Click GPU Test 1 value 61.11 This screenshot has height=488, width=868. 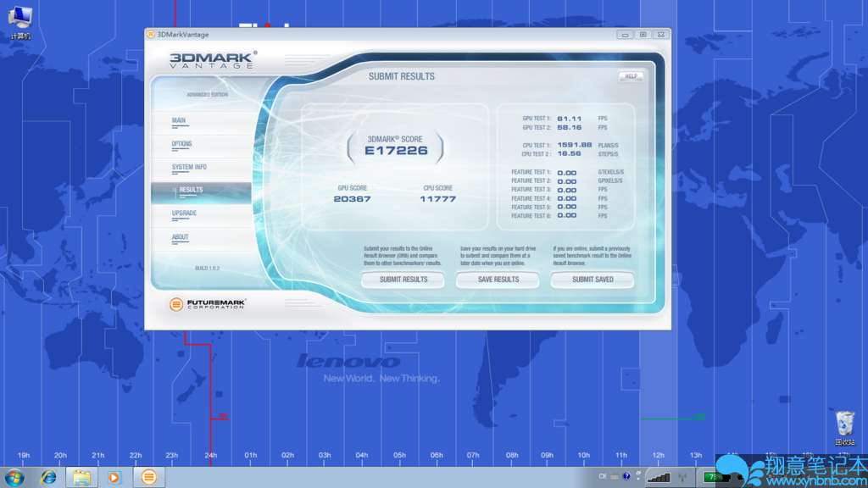(569, 119)
